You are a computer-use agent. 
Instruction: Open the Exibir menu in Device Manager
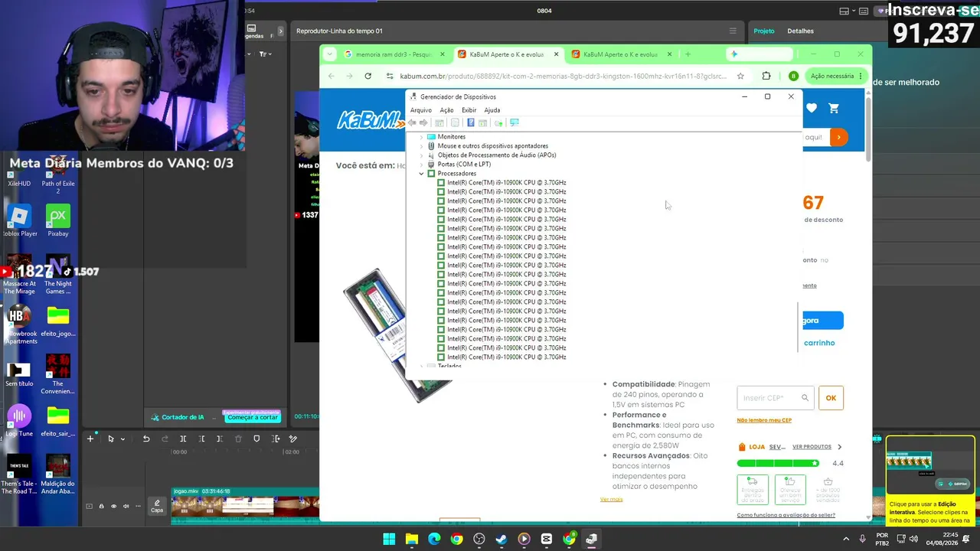[469, 110]
